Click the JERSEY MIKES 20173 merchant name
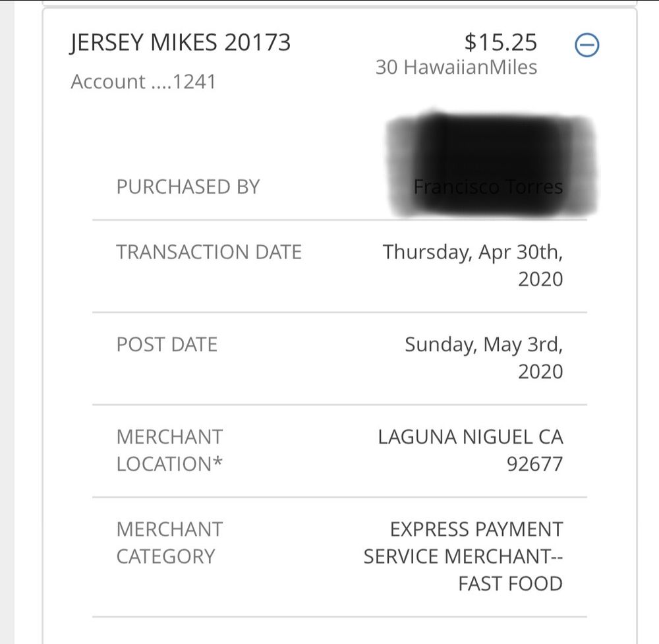 [180, 43]
